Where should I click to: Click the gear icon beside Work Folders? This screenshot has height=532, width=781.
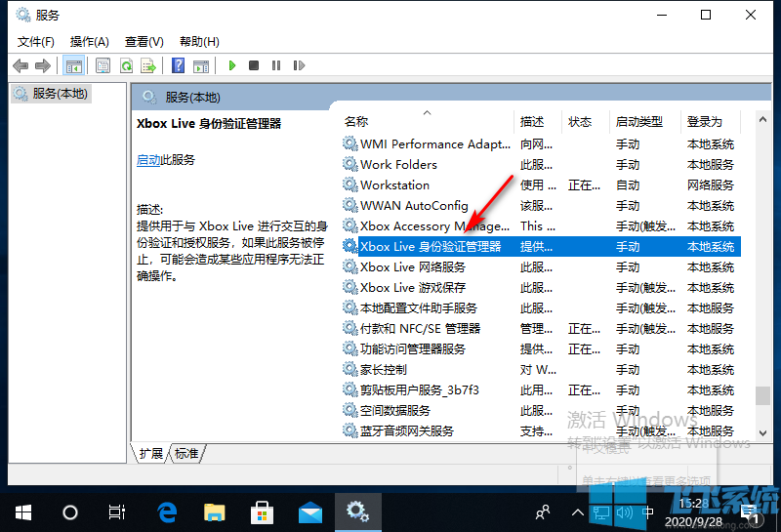pyautogui.click(x=350, y=164)
